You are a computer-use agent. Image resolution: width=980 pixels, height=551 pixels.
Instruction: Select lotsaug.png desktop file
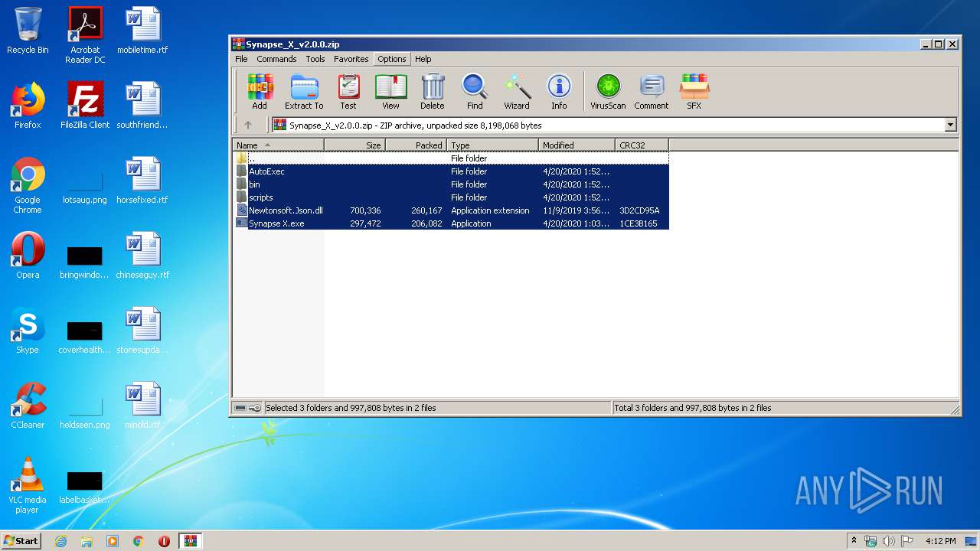tap(85, 184)
